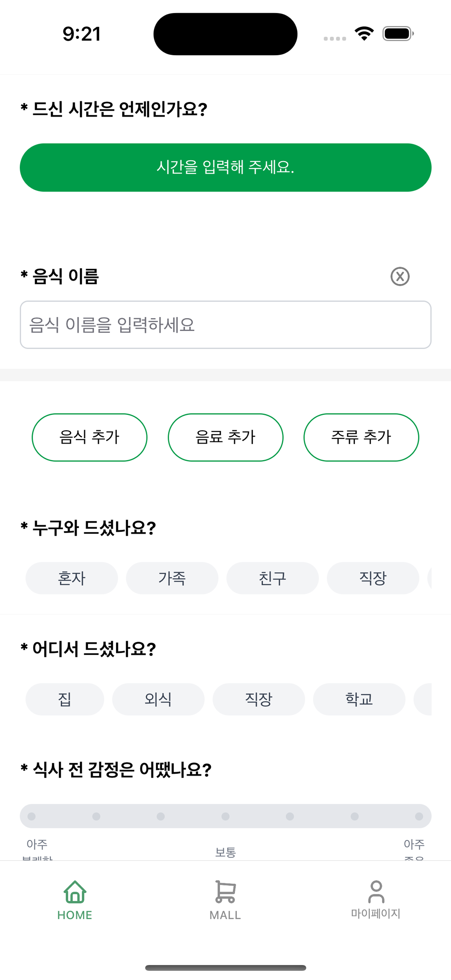Tap the battery status icon
451x980 pixels.
point(398,34)
